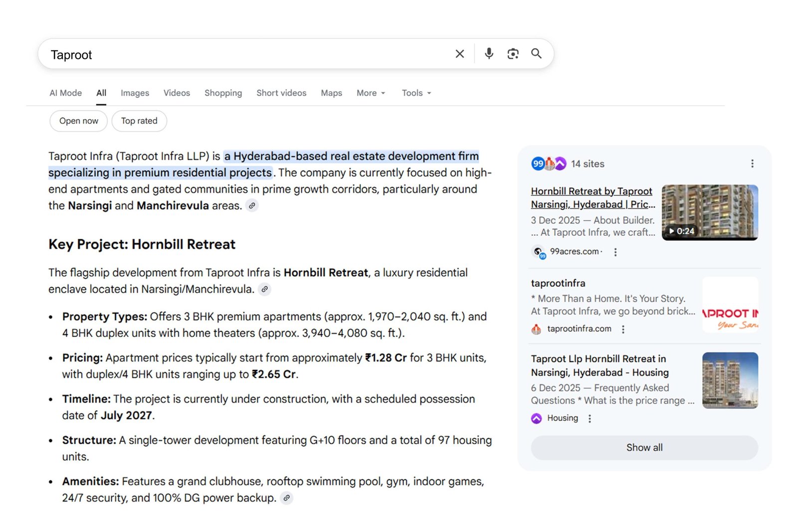The height and width of the screenshot is (532, 798).
Task: Expand the Tools dropdown
Action: coord(416,93)
